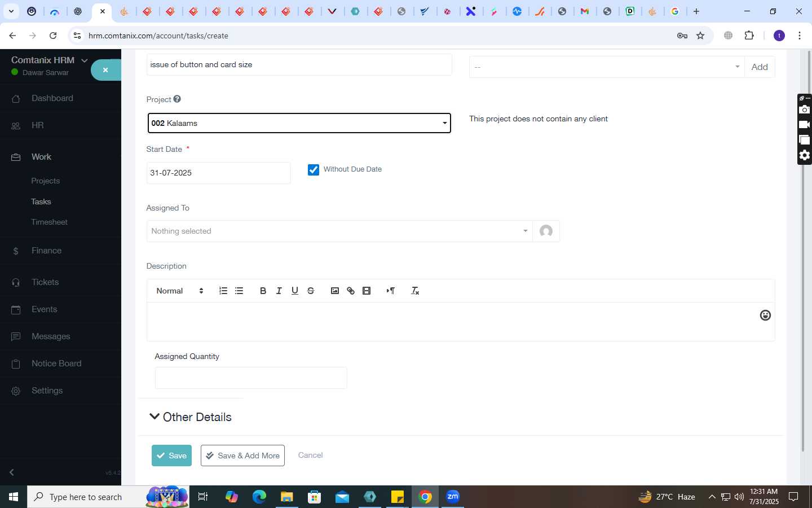Click assign-to-me avatar icon
Screen dimensions: 812x508
(x=546, y=231)
